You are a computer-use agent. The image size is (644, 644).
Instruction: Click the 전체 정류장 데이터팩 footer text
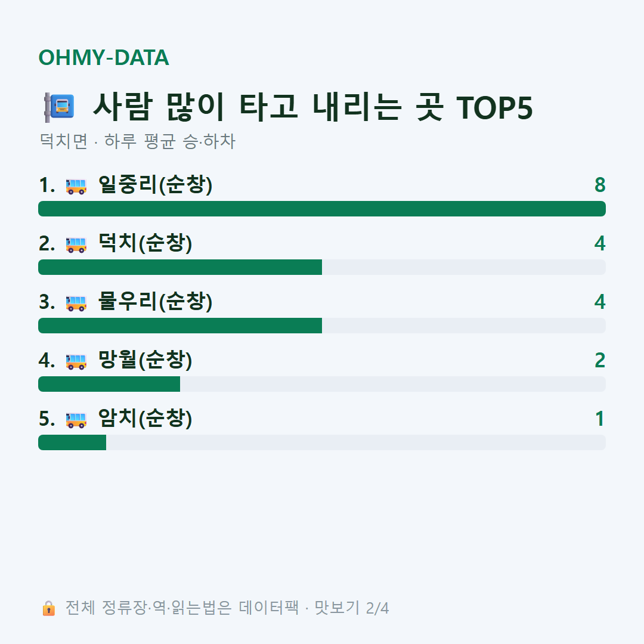[x=227, y=608]
